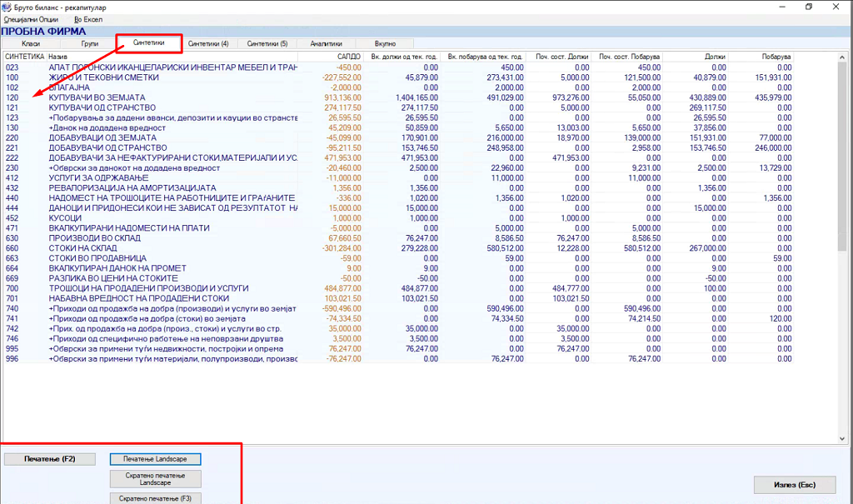
Task: Click the Печатење Landscape button
Action: coord(155,459)
